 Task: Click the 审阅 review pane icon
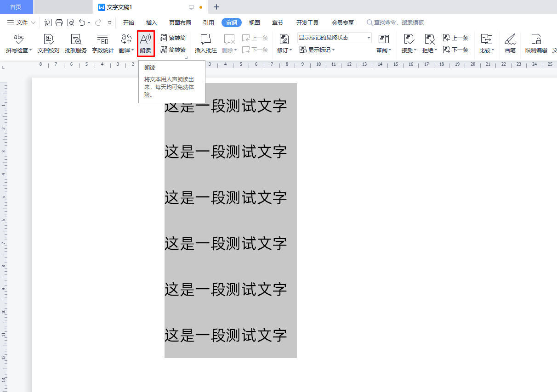tap(384, 39)
